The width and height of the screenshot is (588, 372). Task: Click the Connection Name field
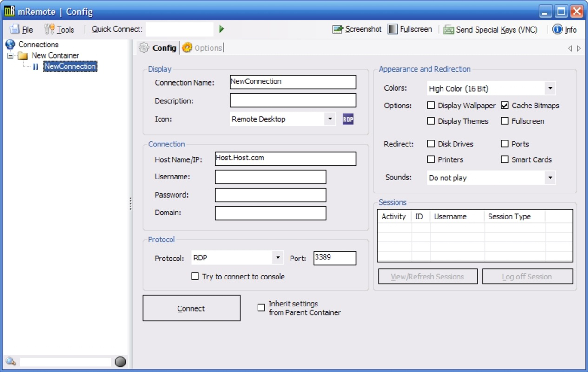293,82
